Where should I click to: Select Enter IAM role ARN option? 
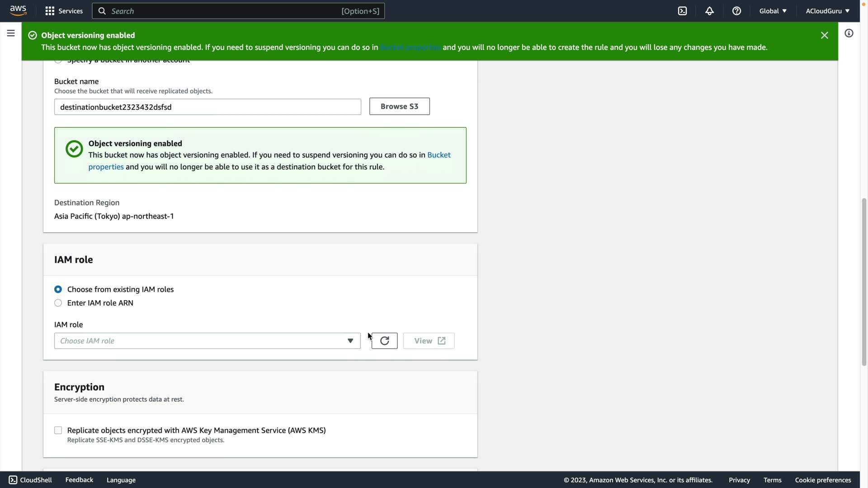pyautogui.click(x=58, y=303)
